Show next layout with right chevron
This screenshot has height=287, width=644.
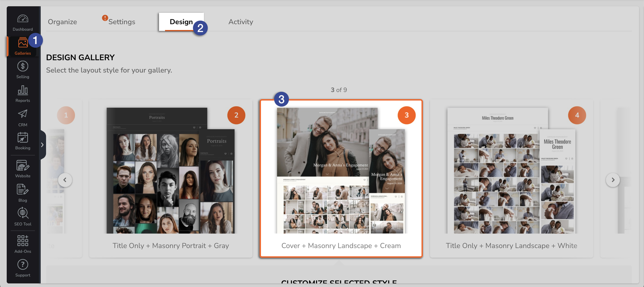tap(613, 180)
